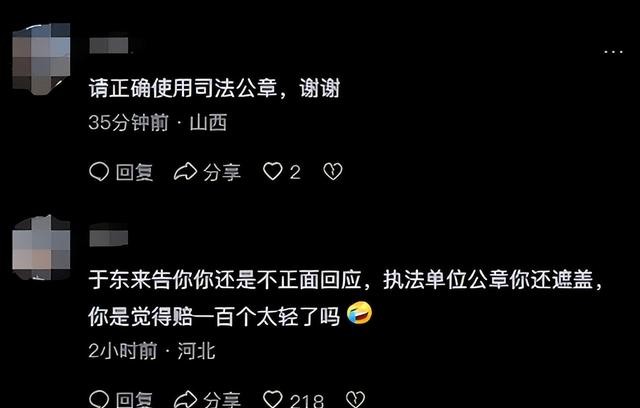Click the like count 2 on first comment
The image size is (640, 408).
pyautogui.click(x=295, y=172)
